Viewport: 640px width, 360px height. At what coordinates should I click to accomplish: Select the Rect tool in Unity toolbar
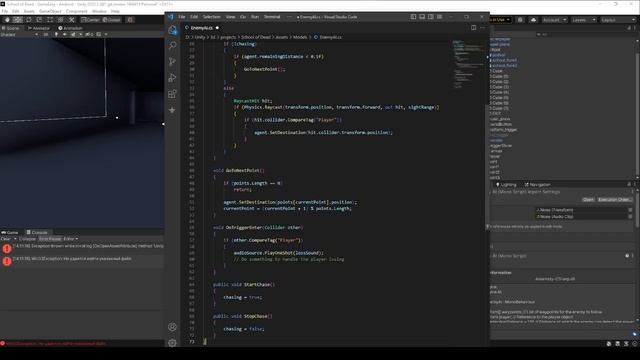(50, 20)
